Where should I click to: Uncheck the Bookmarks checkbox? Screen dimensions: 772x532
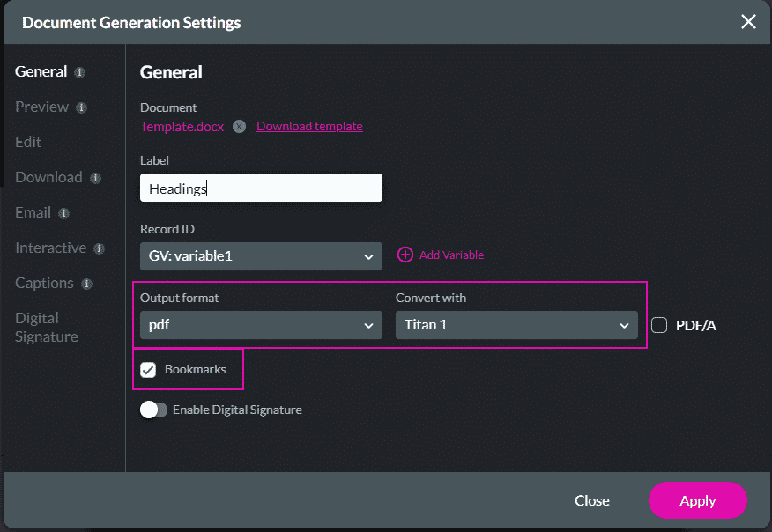(x=148, y=370)
